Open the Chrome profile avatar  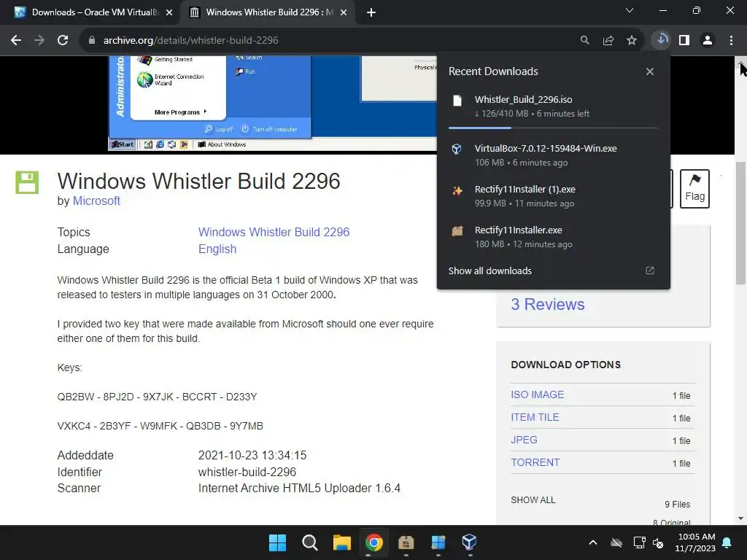point(708,41)
